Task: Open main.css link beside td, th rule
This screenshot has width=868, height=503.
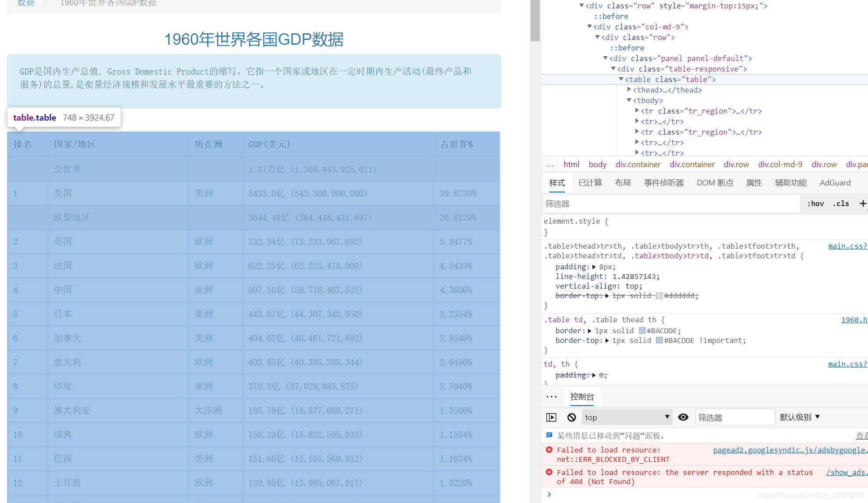Action: click(x=847, y=364)
